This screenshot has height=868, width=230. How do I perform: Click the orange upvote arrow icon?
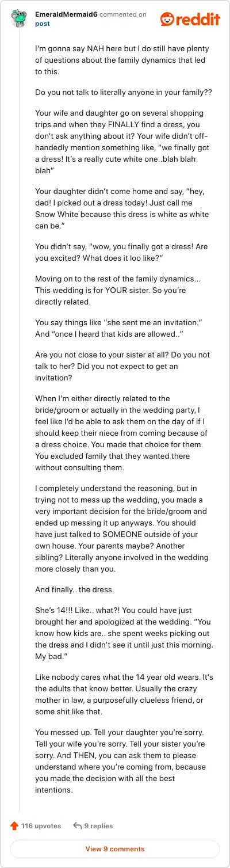[14, 825]
